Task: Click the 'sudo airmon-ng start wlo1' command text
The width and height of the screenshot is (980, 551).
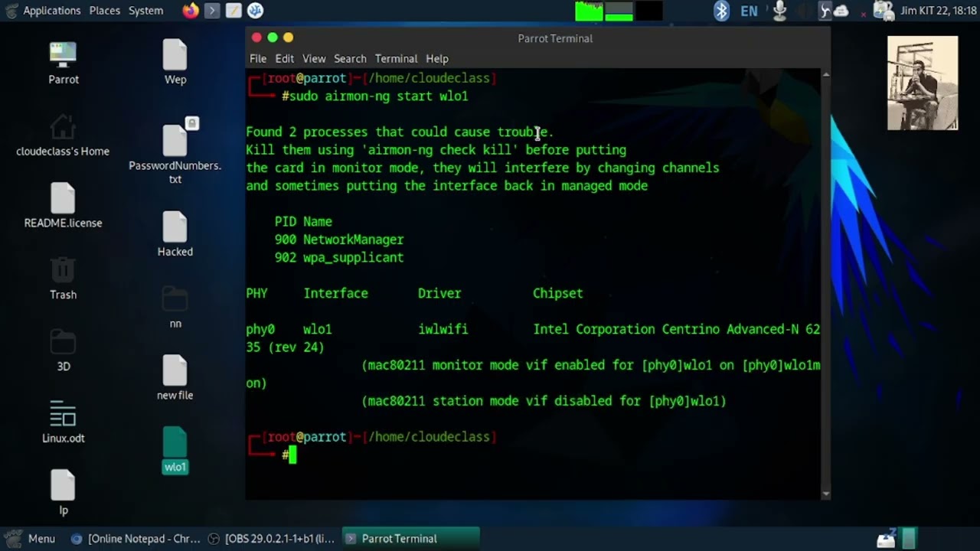Action: click(378, 96)
